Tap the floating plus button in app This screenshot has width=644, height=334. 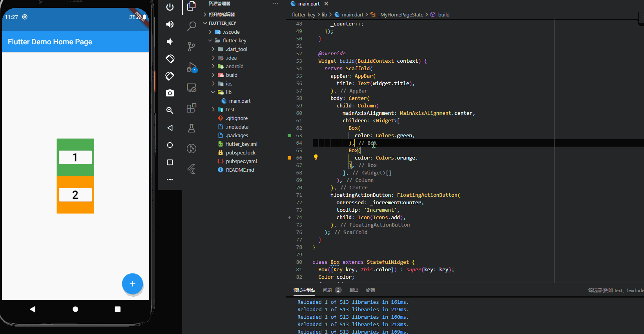(x=132, y=284)
